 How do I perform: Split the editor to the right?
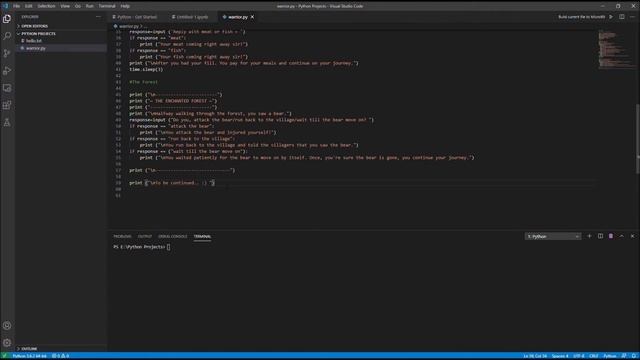coord(622,17)
